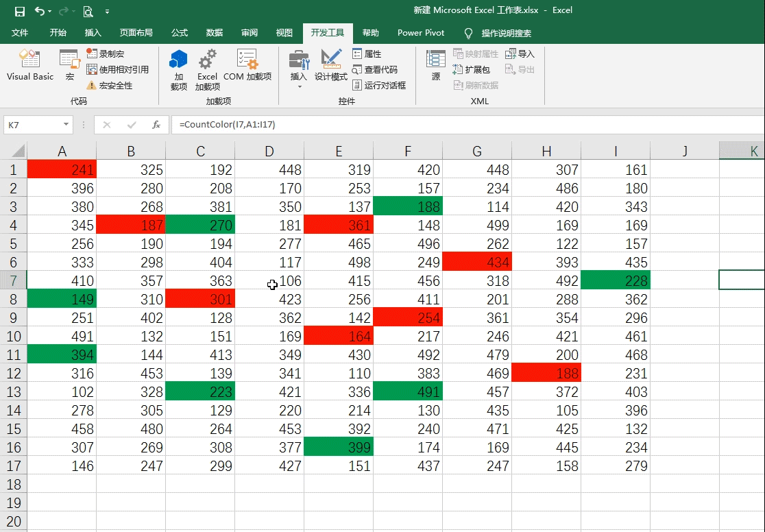Click the formula bar CountColor formula
765x532 pixels.
[x=228, y=125]
